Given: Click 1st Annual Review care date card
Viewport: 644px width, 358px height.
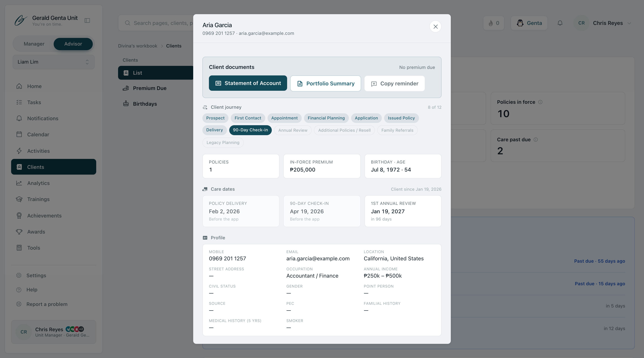Looking at the screenshot, I should 403,211.
